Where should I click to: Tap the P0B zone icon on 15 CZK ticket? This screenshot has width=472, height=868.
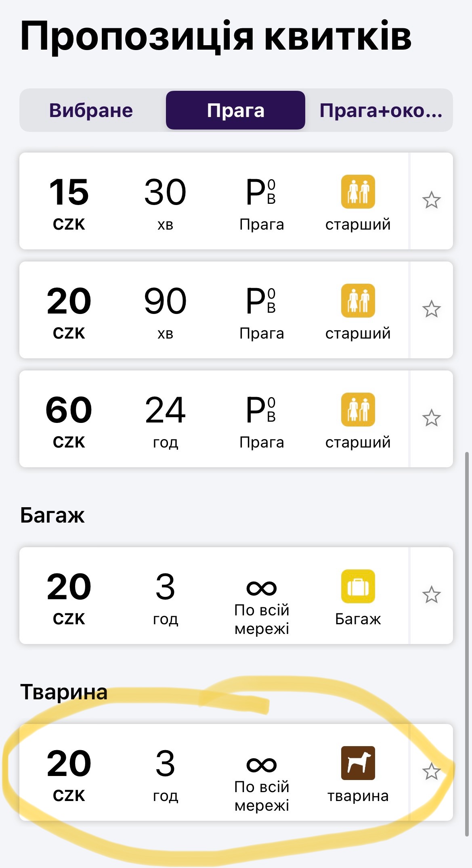coord(261,192)
